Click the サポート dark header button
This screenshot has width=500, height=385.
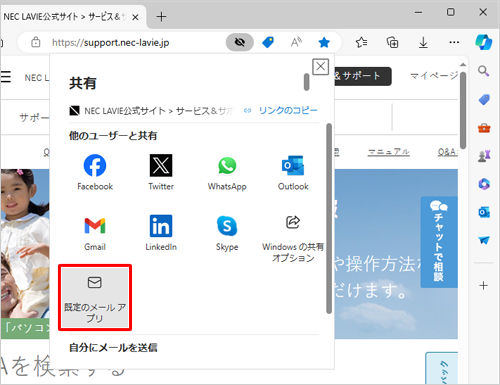pos(363,76)
